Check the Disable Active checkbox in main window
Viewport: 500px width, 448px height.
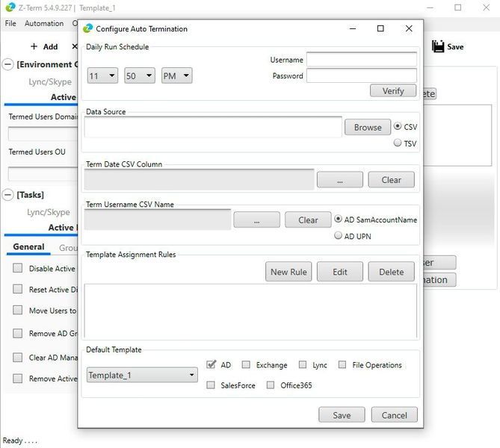coord(17,268)
